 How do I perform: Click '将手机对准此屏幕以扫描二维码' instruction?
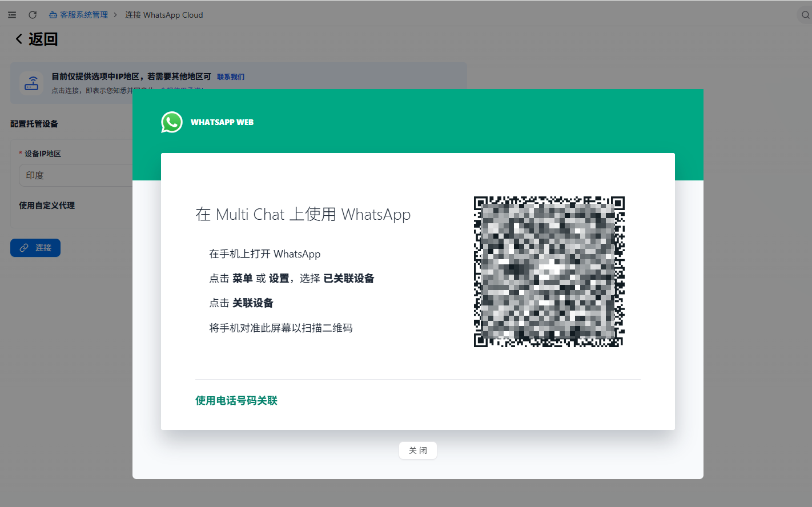click(281, 328)
